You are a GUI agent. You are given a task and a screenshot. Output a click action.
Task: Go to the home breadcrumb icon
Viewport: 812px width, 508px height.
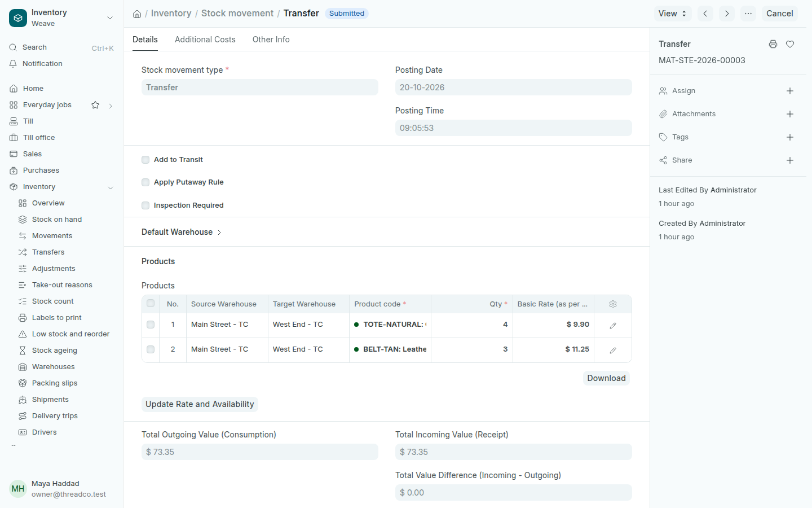click(x=137, y=14)
